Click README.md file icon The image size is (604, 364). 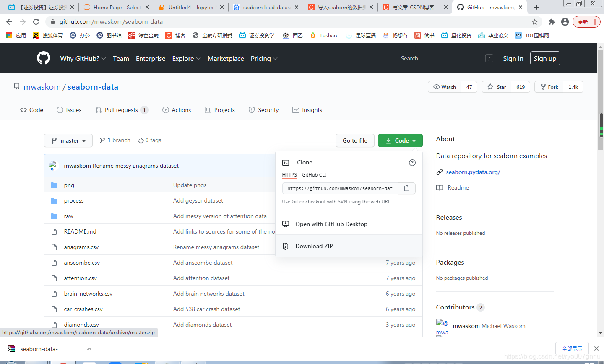pyautogui.click(x=54, y=232)
